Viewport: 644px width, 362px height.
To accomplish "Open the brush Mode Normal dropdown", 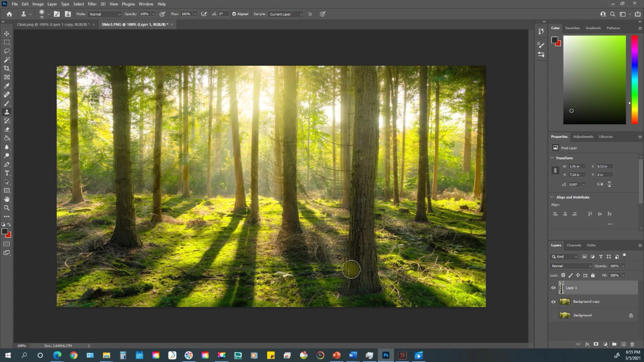I will click(105, 14).
